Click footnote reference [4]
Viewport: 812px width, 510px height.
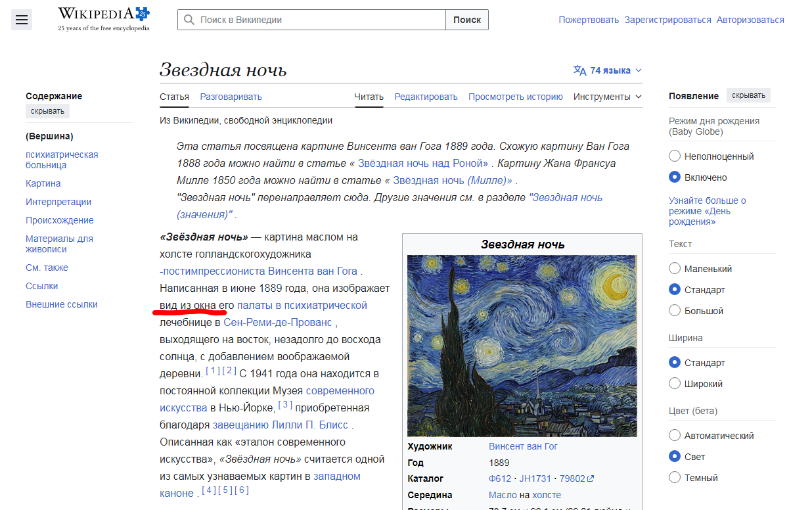(x=209, y=490)
